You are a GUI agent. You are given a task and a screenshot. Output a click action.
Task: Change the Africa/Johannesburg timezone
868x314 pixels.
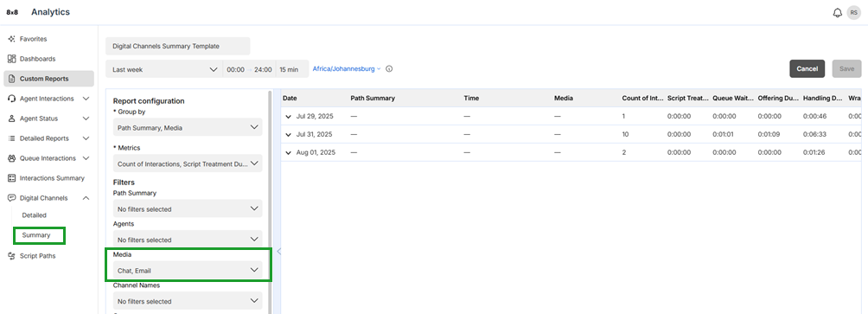347,69
